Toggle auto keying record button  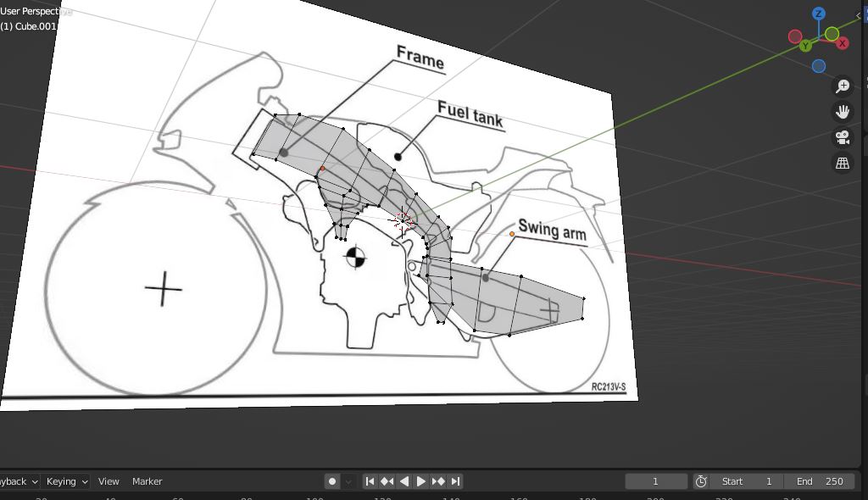332,481
